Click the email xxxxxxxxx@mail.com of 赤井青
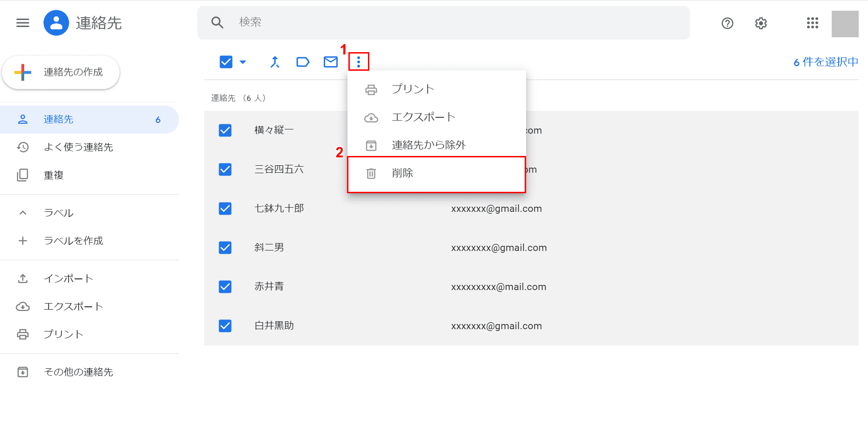The height and width of the screenshot is (426, 868). click(x=499, y=287)
